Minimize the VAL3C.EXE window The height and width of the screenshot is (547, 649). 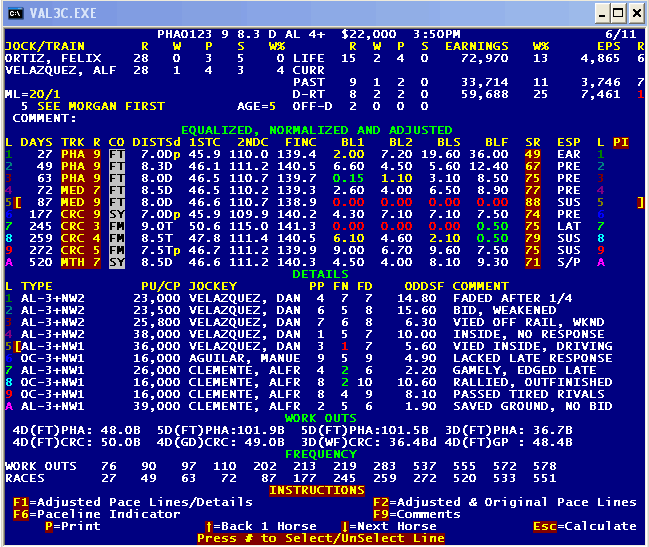[x=602, y=14]
